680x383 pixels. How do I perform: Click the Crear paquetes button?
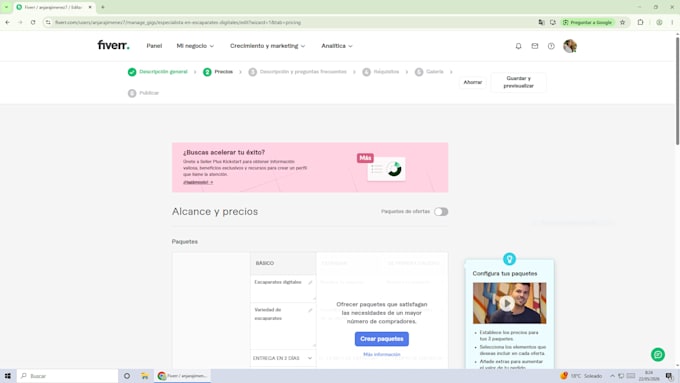pos(382,339)
